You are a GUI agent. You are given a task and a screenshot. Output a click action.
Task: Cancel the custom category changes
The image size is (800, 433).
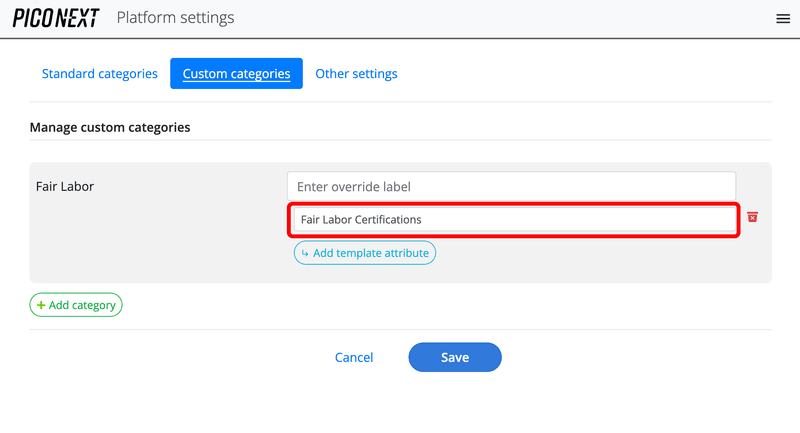pos(354,357)
